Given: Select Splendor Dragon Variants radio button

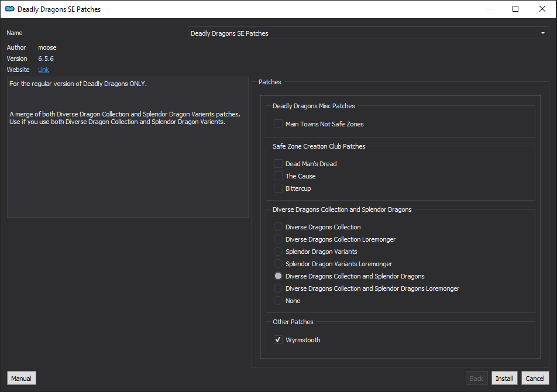Looking at the screenshot, I should pyautogui.click(x=278, y=252).
